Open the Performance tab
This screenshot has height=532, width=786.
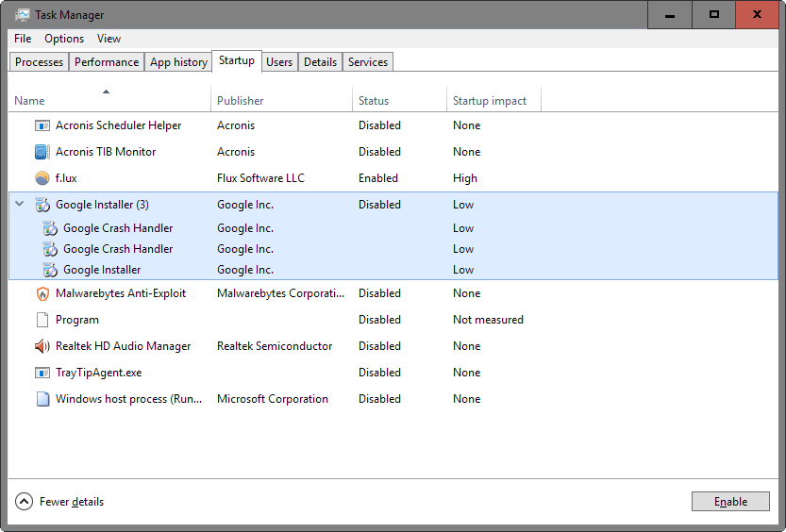tap(107, 62)
